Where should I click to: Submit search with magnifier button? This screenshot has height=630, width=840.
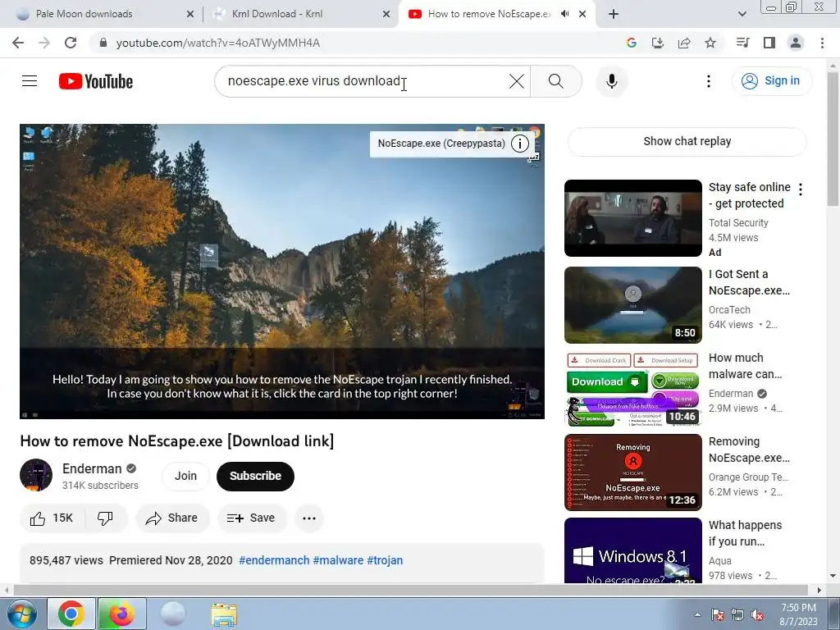click(x=556, y=81)
